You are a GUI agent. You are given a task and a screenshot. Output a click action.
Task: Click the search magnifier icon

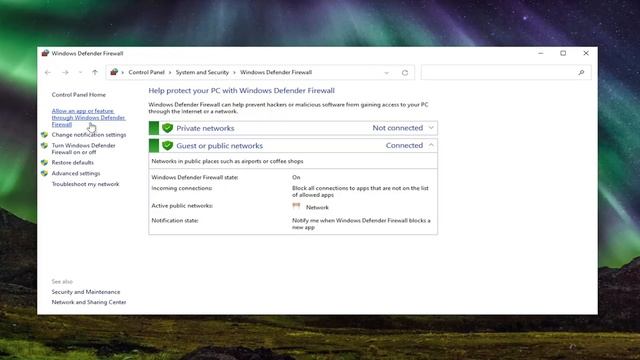[x=581, y=73]
